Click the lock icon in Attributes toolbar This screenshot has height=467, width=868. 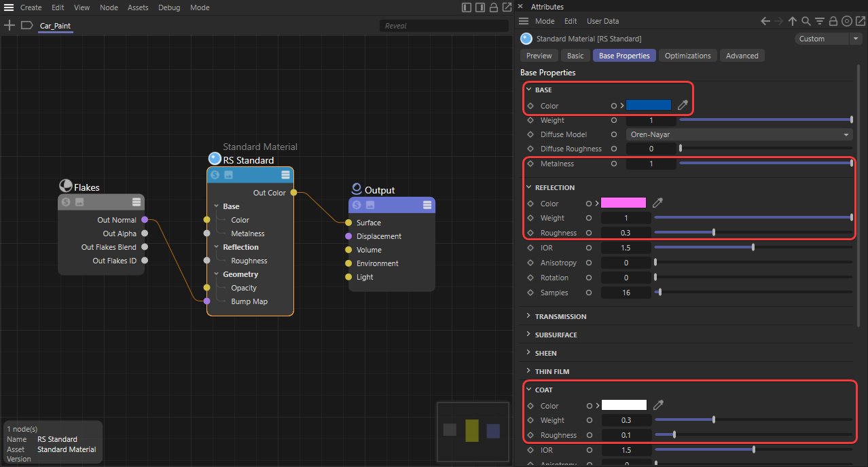[x=833, y=22]
